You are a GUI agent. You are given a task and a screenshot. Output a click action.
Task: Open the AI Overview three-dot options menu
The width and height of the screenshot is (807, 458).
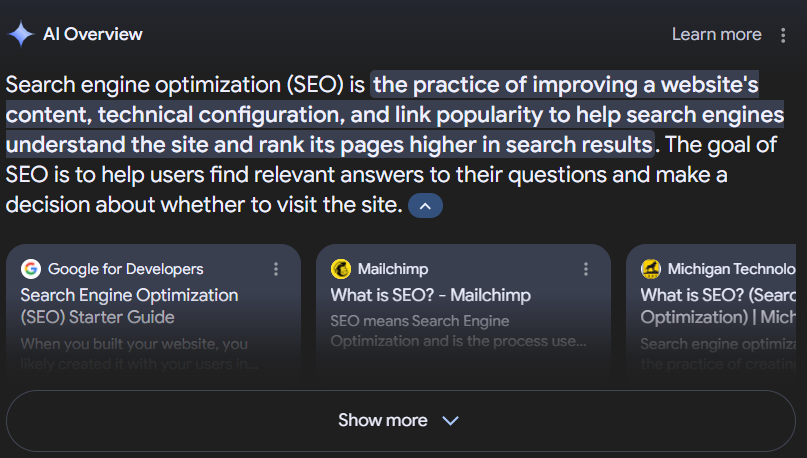(783, 35)
